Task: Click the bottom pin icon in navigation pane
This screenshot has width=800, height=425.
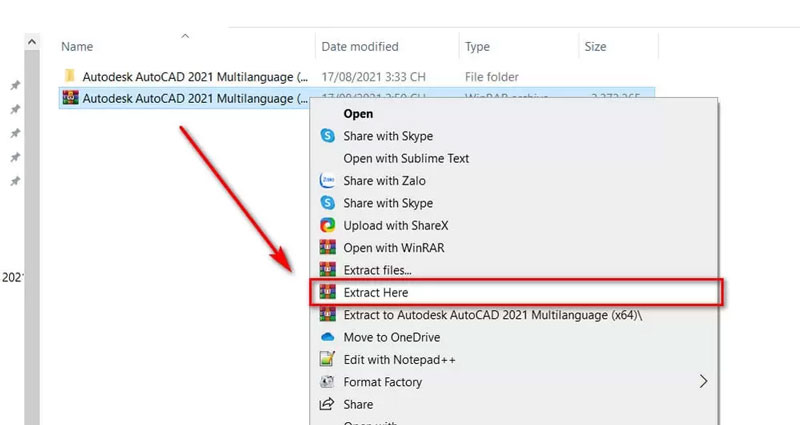Action: tap(16, 181)
